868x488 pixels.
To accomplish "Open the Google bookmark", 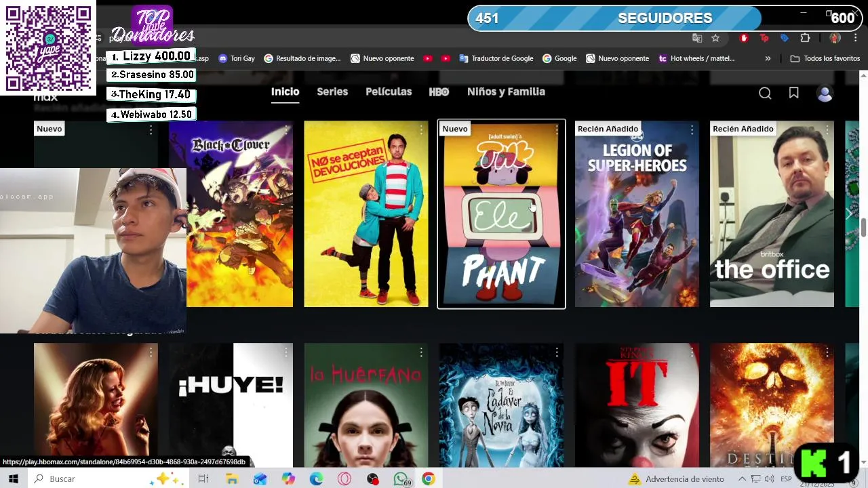I will pyautogui.click(x=559, y=58).
